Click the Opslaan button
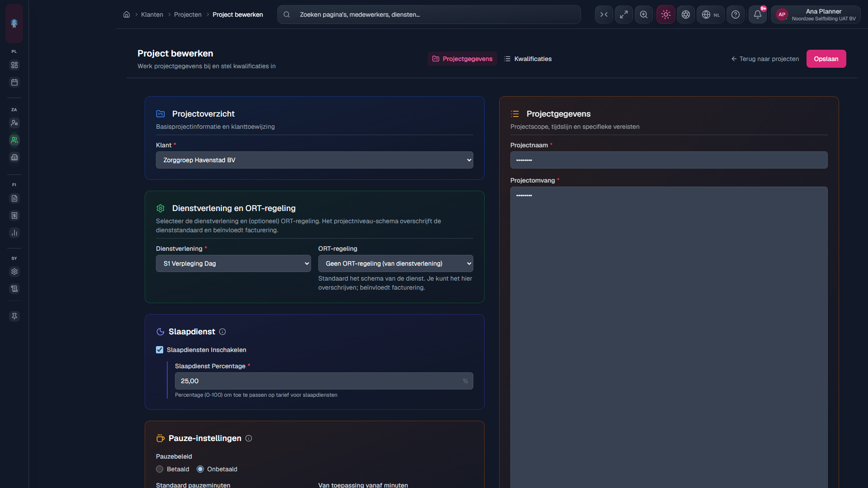This screenshot has width=868, height=488. click(x=826, y=59)
